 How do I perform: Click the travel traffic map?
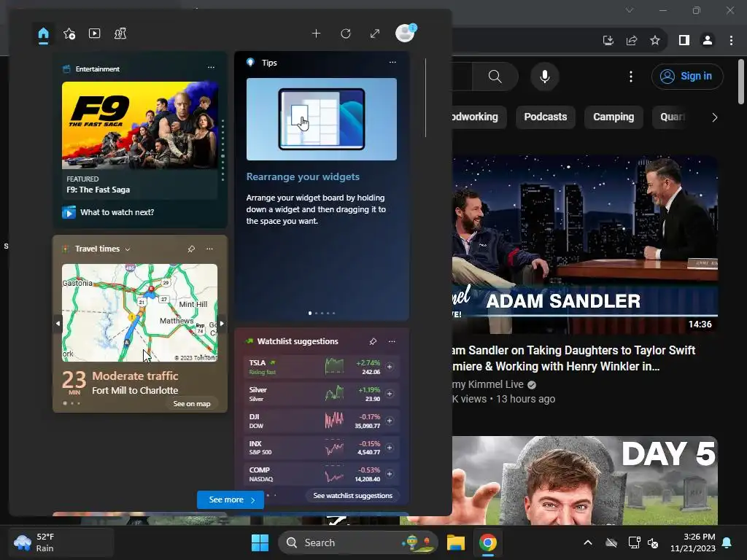139,313
